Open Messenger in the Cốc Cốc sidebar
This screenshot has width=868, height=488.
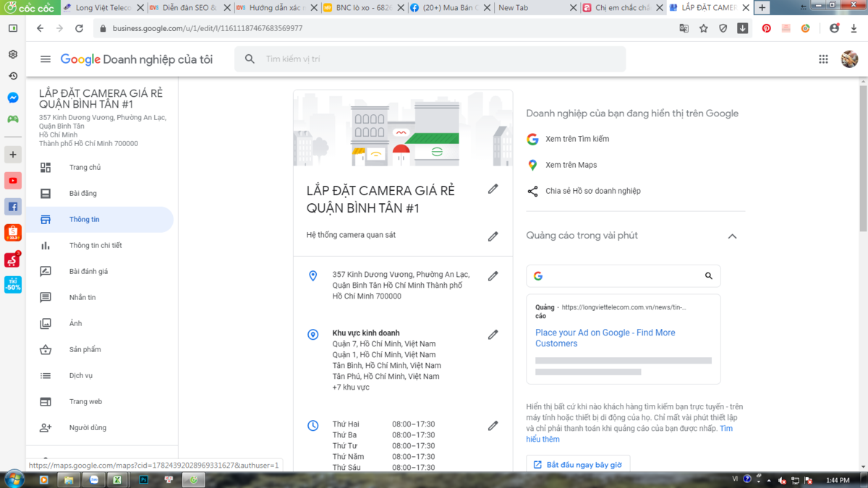pyautogui.click(x=13, y=98)
